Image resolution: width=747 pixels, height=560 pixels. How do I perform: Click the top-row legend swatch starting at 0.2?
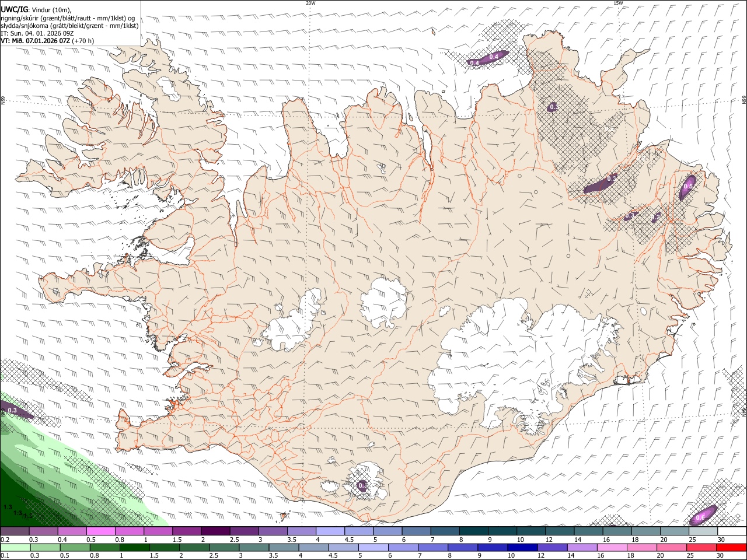[x=15, y=531]
